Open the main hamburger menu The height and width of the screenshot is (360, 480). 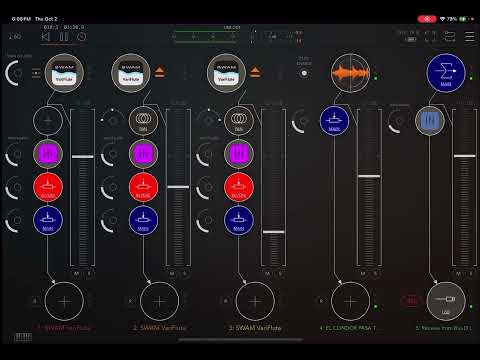(x=470, y=36)
